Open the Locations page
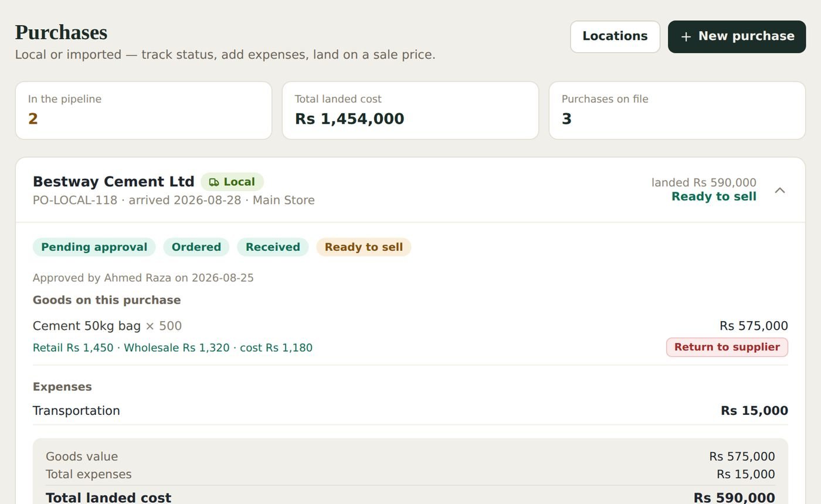 click(x=615, y=36)
